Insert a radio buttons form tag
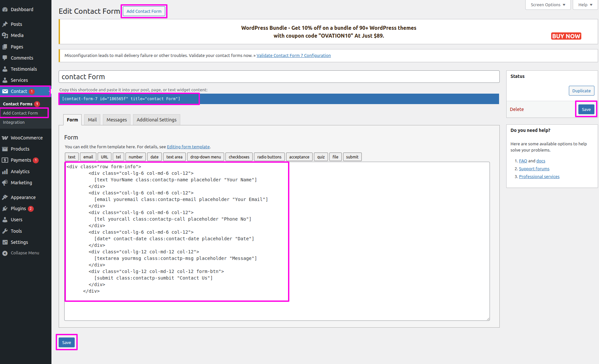 point(269,157)
